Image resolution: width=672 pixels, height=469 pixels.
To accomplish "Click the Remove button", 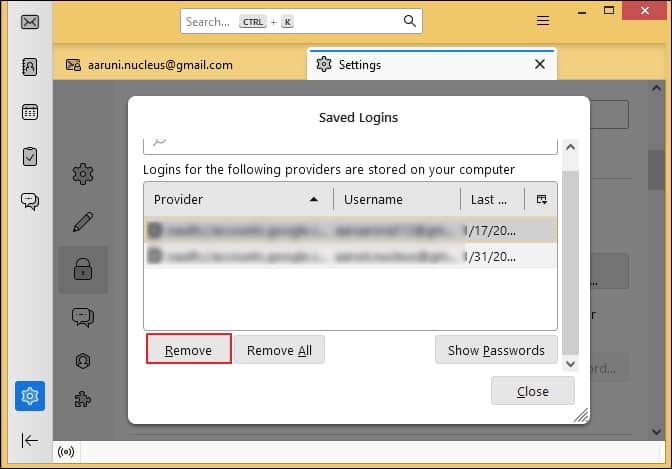I will click(x=189, y=350).
